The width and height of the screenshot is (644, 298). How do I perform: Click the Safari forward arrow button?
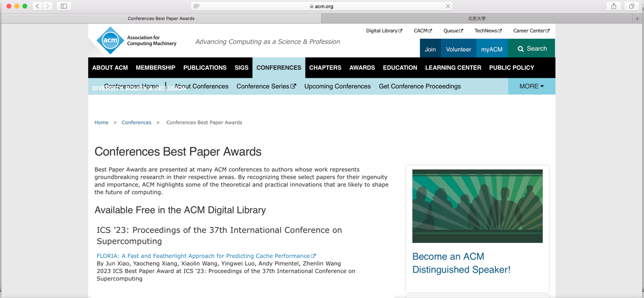pyautogui.click(x=48, y=6)
